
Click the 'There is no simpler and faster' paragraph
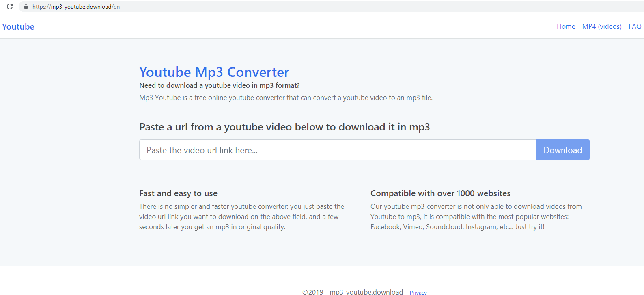pos(241,217)
